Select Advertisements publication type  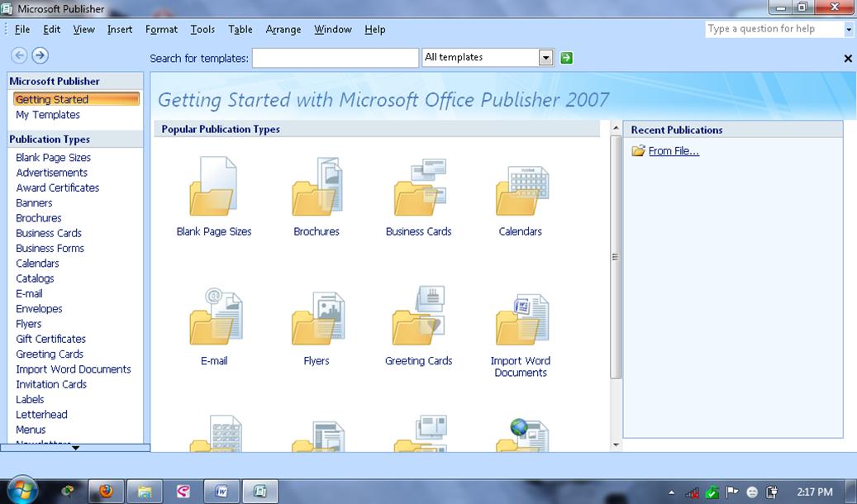[51, 173]
